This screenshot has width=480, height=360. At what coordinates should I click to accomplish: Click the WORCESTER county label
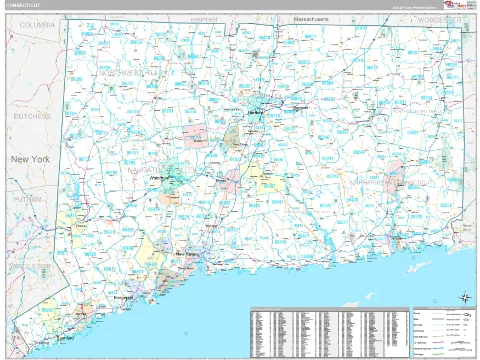pos(440,20)
